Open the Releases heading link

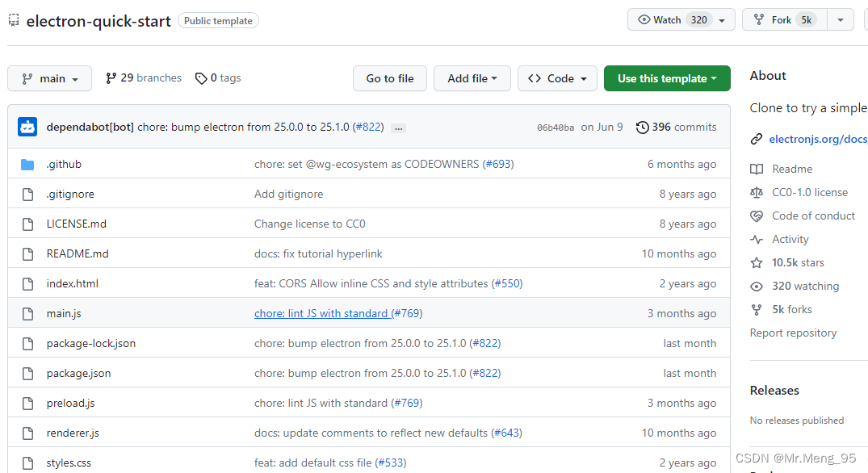point(774,391)
